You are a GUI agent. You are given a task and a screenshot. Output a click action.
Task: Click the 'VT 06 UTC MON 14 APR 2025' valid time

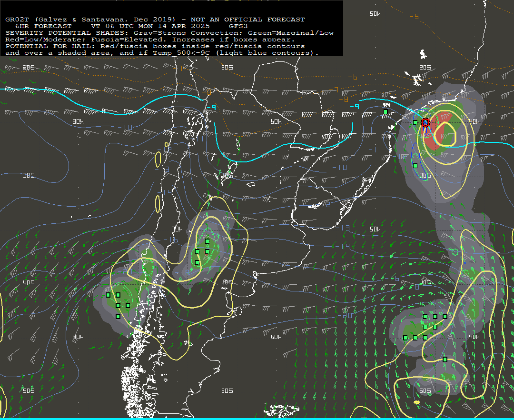pos(150,26)
